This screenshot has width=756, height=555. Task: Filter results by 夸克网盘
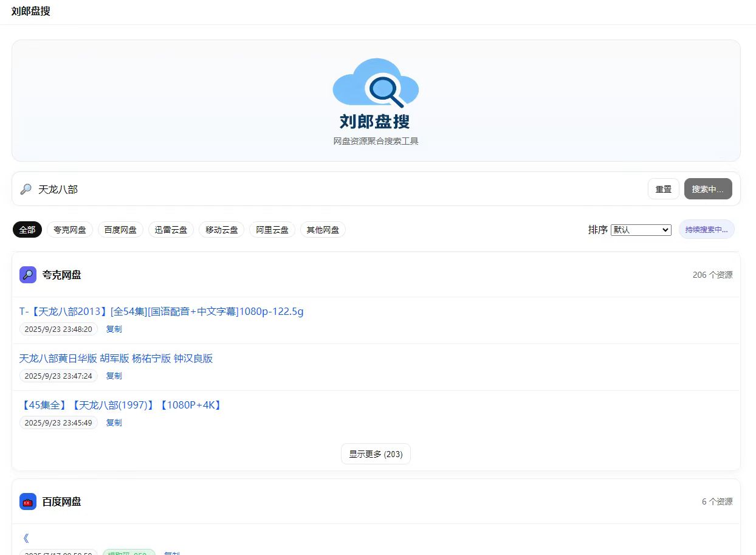tap(70, 230)
